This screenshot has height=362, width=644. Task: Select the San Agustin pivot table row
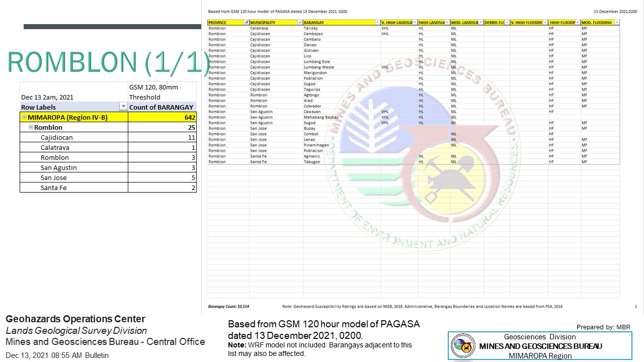(x=108, y=167)
